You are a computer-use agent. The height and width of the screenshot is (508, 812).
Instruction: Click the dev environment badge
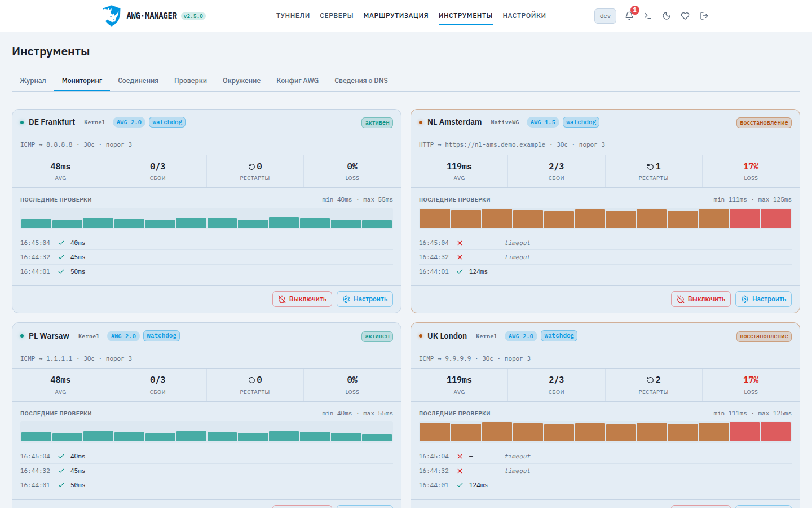[x=605, y=16]
